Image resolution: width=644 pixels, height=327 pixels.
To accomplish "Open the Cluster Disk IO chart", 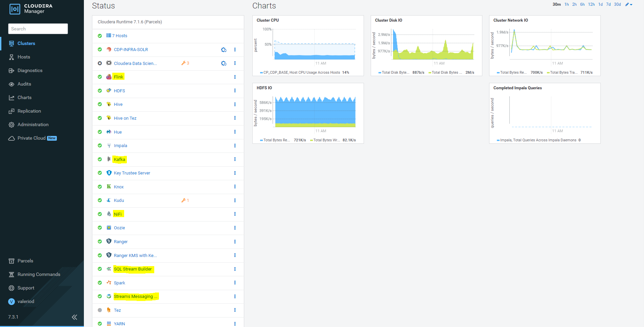I will click(427, 46).
